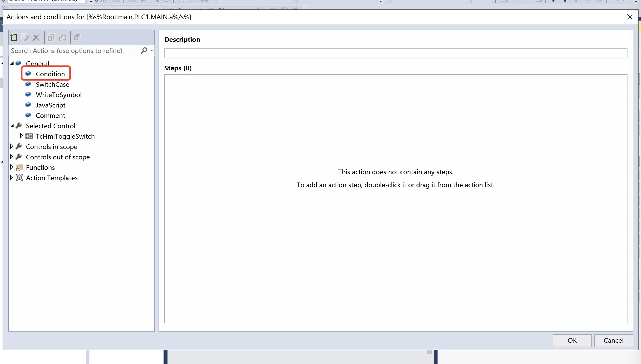Select the SwitchCase action item
This screenshot has width=641, height=364.
pos(53,84)
